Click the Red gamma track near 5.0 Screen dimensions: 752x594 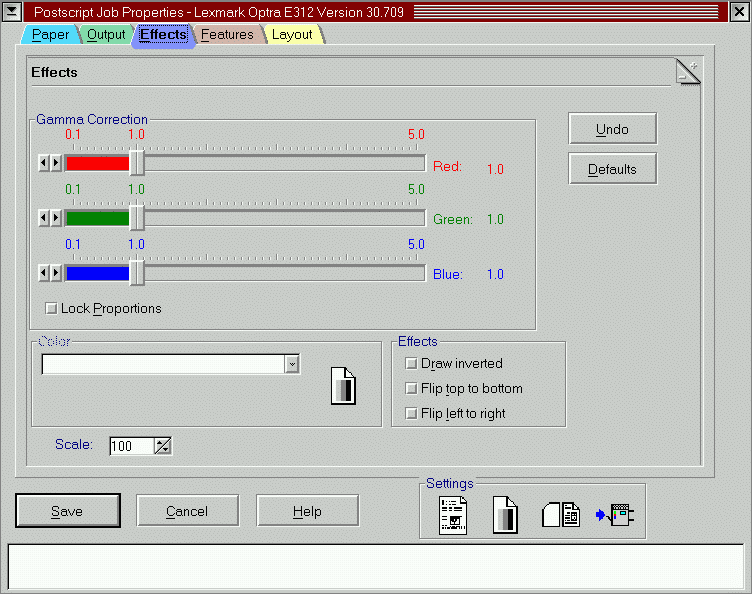(x=416, y=163)
